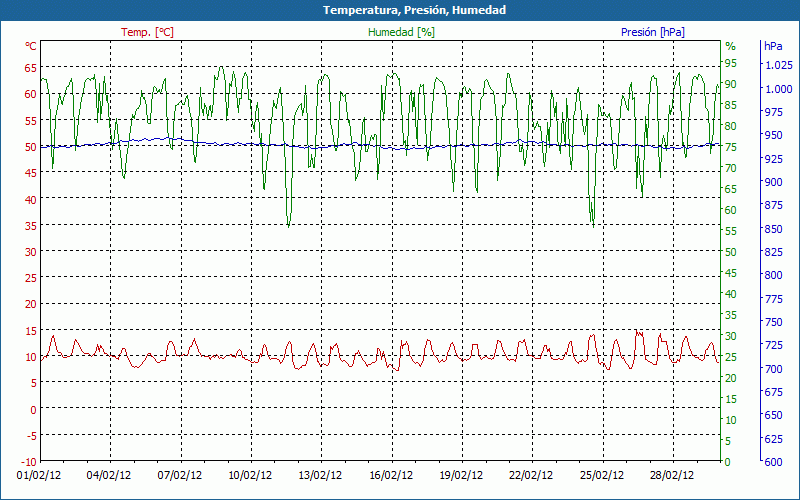Click the green % unit label above the humidity axis
The height and width of the screenshot is (500, 800).
pos(730,46)
